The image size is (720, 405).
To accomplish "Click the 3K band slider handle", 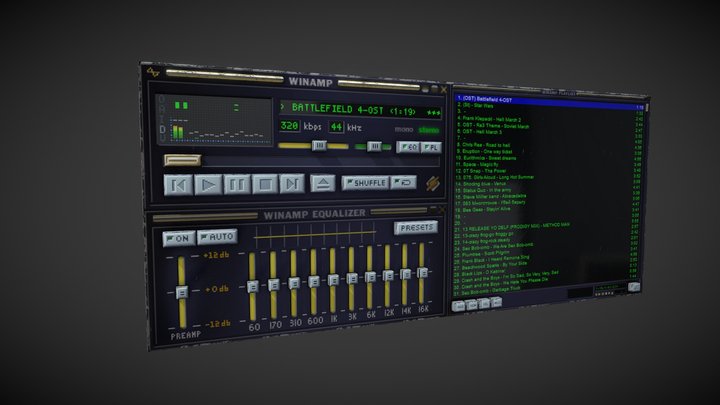I will 352,278.
